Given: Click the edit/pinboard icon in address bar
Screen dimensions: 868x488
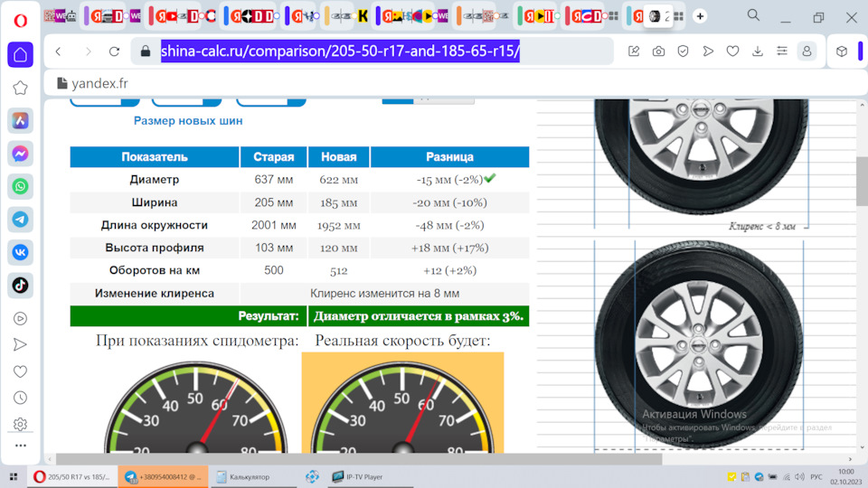Looking at the screenshot, I should pyautogui.click(x=634, y=52).
